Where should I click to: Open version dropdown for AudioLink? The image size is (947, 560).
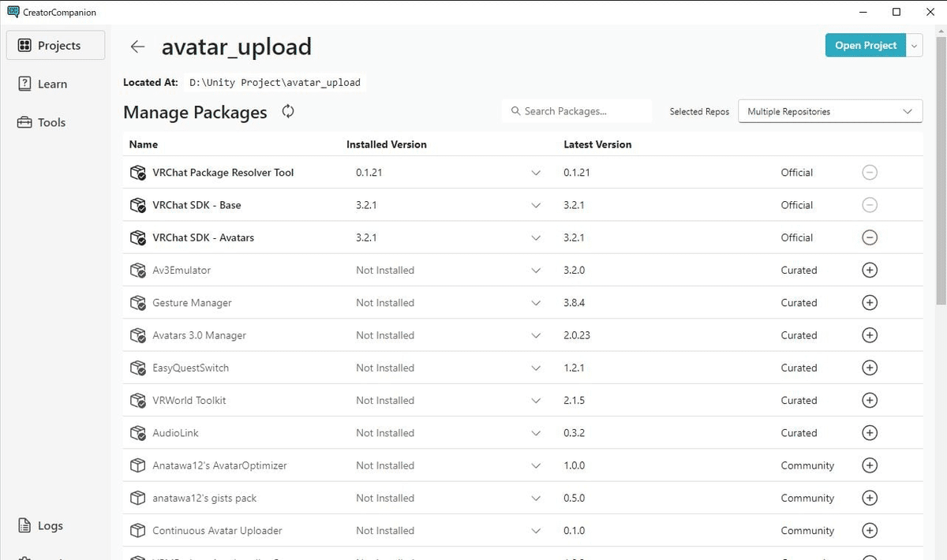[537, 433]
